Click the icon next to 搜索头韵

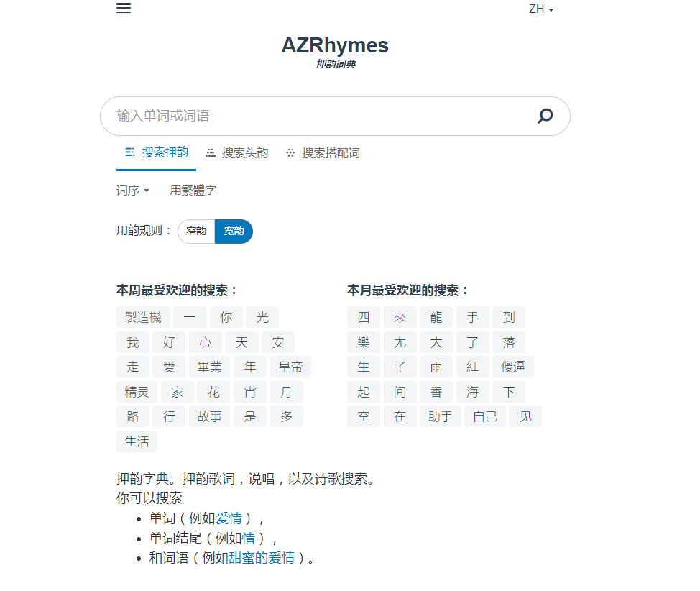click(211, 152)
